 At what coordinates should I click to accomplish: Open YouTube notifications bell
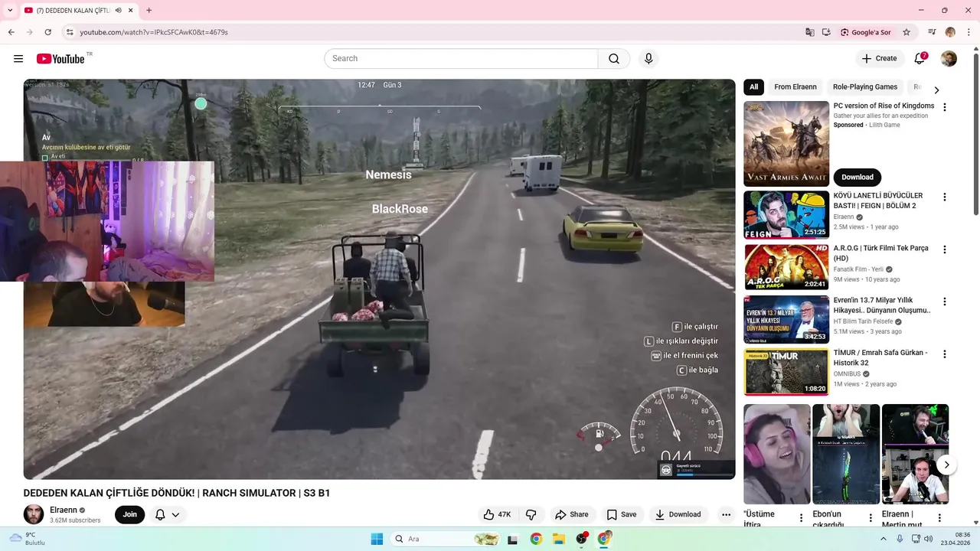pyautogui.click(x=920, y=59)
